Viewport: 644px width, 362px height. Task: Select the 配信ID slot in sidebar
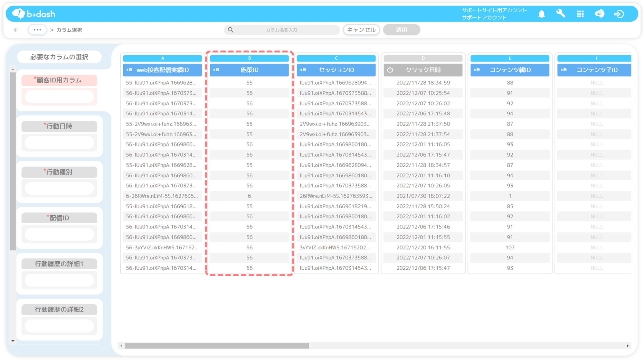(59, 234)
